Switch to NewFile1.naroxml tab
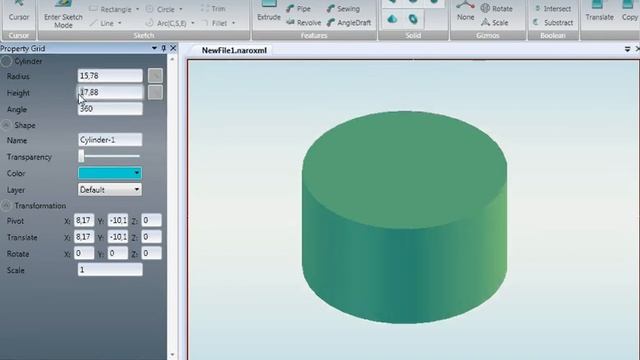640x360 pixels. point(234,50)
